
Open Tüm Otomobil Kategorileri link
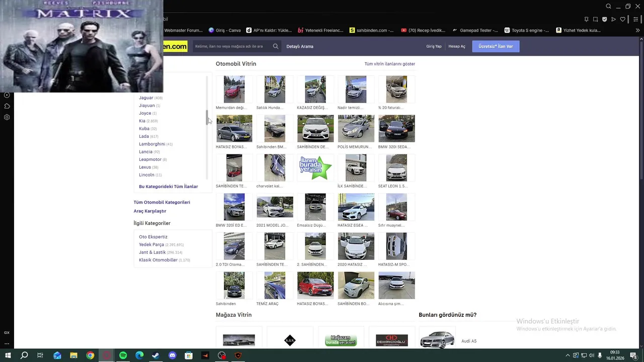click(x=162, y=202)
